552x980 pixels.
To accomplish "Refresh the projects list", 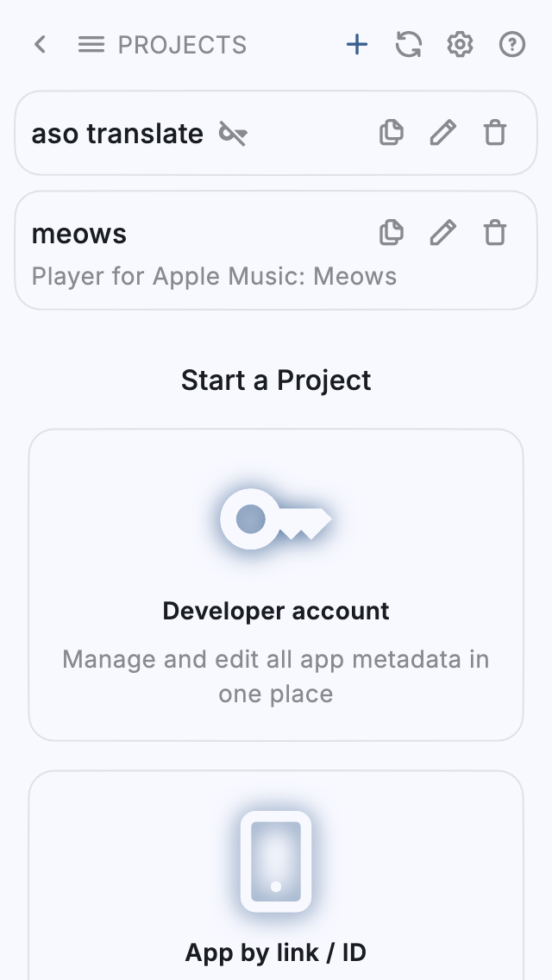I will pyautogui.click(x=409, y=45).
